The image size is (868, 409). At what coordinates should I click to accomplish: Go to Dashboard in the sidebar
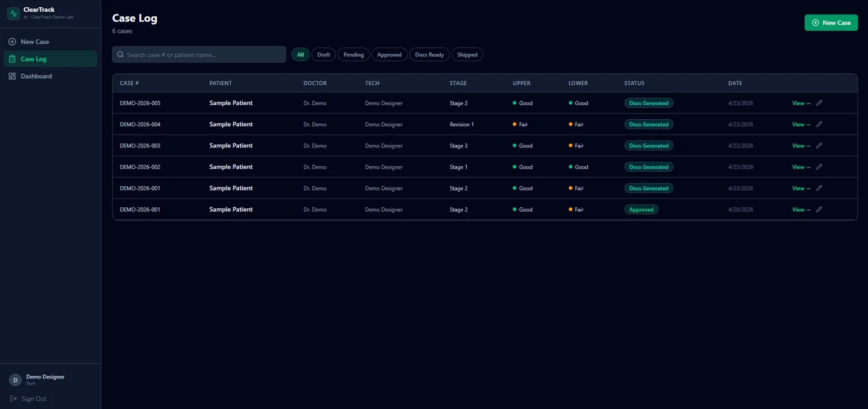tap(50, 76)
